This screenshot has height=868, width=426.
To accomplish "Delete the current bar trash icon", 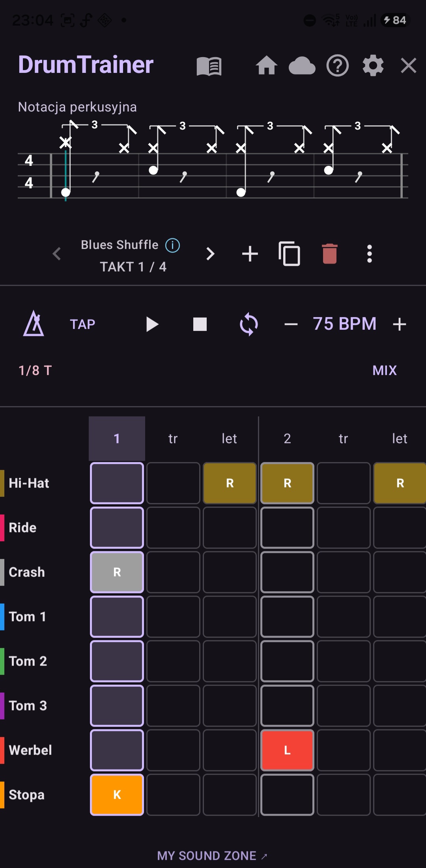I will (330, 254).
